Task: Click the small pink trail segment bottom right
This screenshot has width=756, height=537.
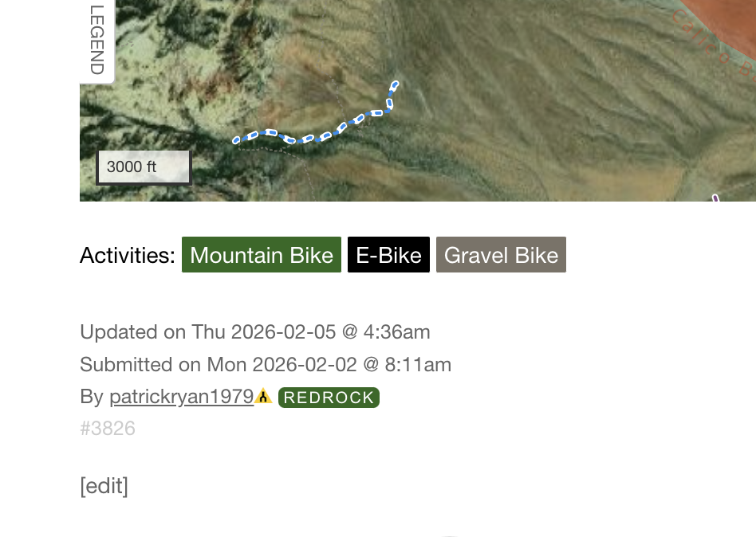Action: 714,198
